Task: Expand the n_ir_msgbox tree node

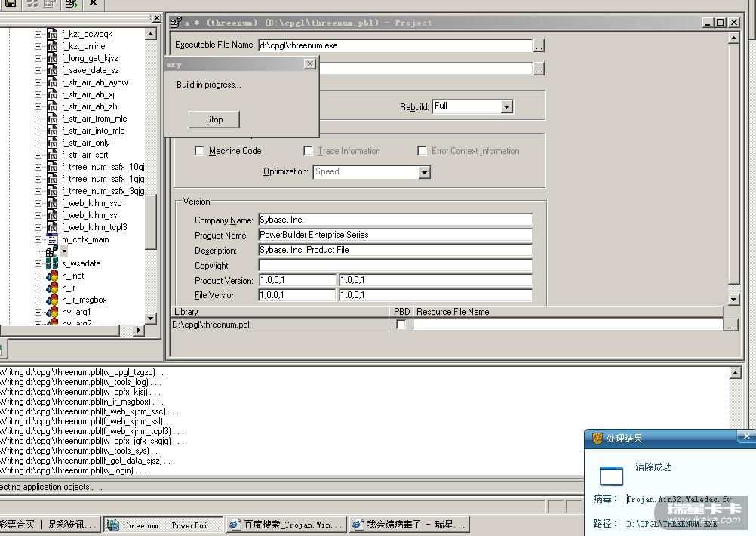Action: coord(38,300)
